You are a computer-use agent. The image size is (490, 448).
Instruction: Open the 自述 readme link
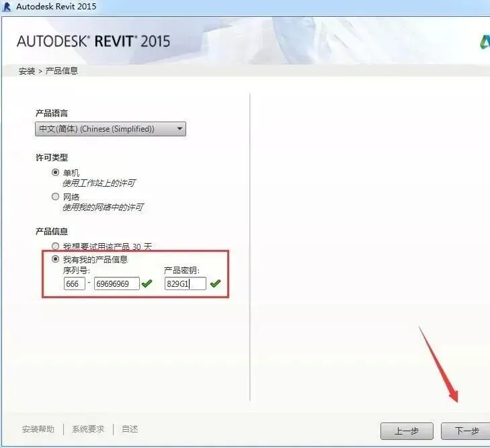(x=130, y=429)
